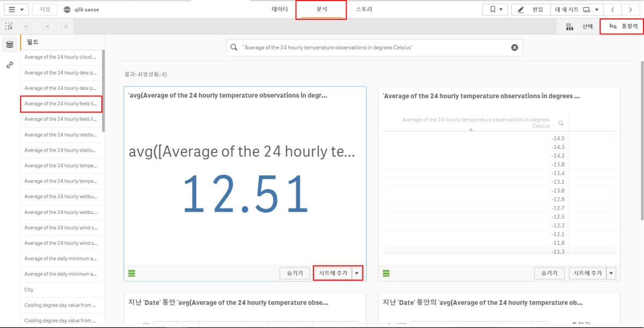Viewport: 644px width, 328px height.
Task: Go to the previous sheet arrow
Action: tap(613, 10)
